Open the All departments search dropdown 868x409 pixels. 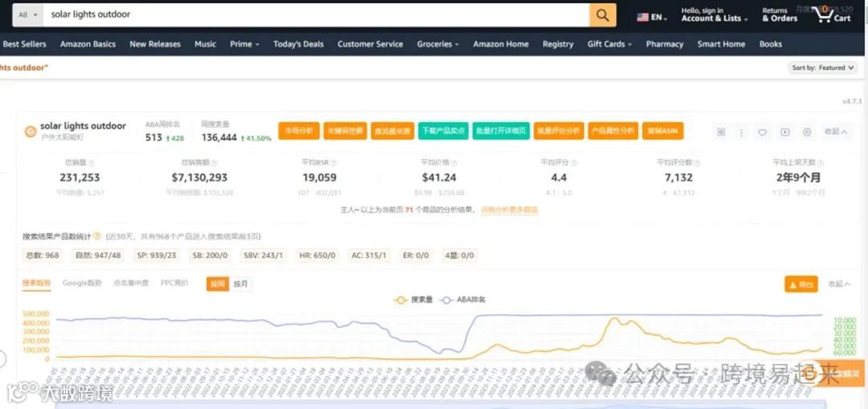point(27,15)
